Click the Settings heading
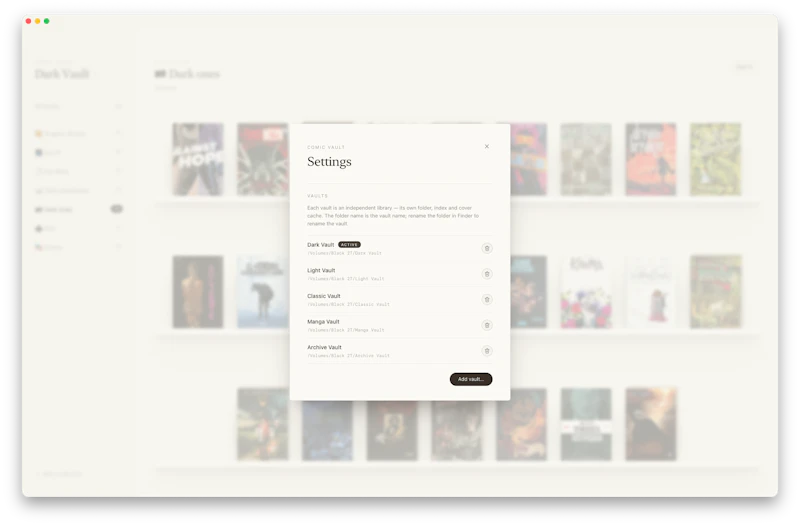This screenshot has height=526, width=800. click(329, 162)
